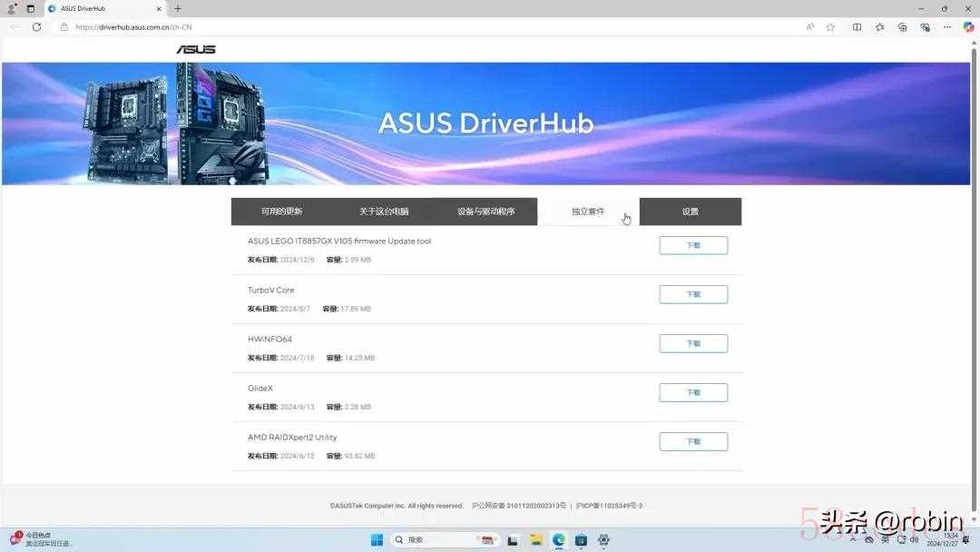Viewport: 980px width, 552px height.
Task: Open the tab actions menu icon
Action: (30, 9)
